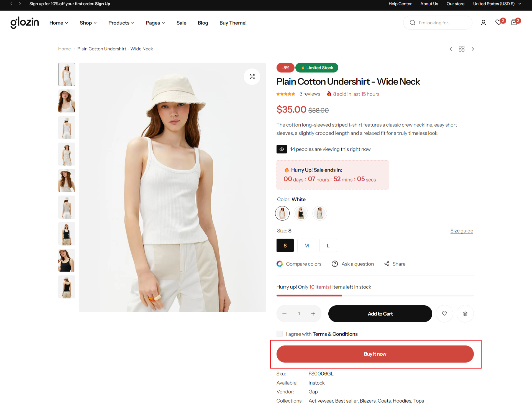
Task: Open the Blog menu item
Action: point(203,23)
